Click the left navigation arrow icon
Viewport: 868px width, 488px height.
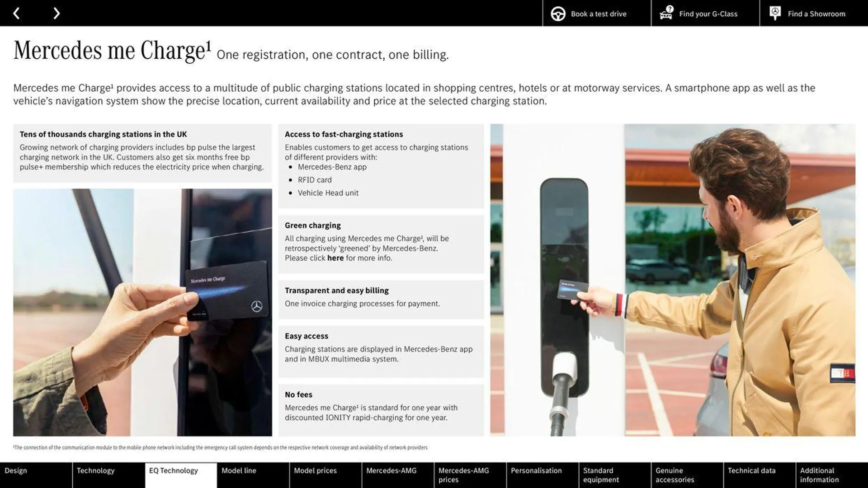16,13
